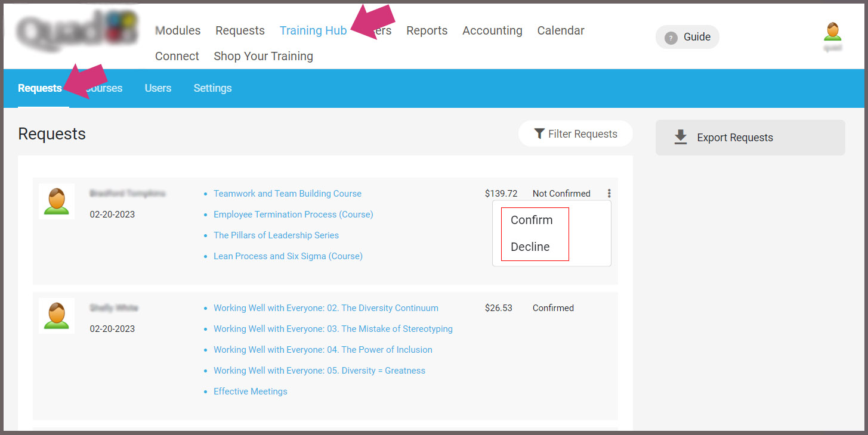Open 04. The Power of Inclusion link

(323, 350)
